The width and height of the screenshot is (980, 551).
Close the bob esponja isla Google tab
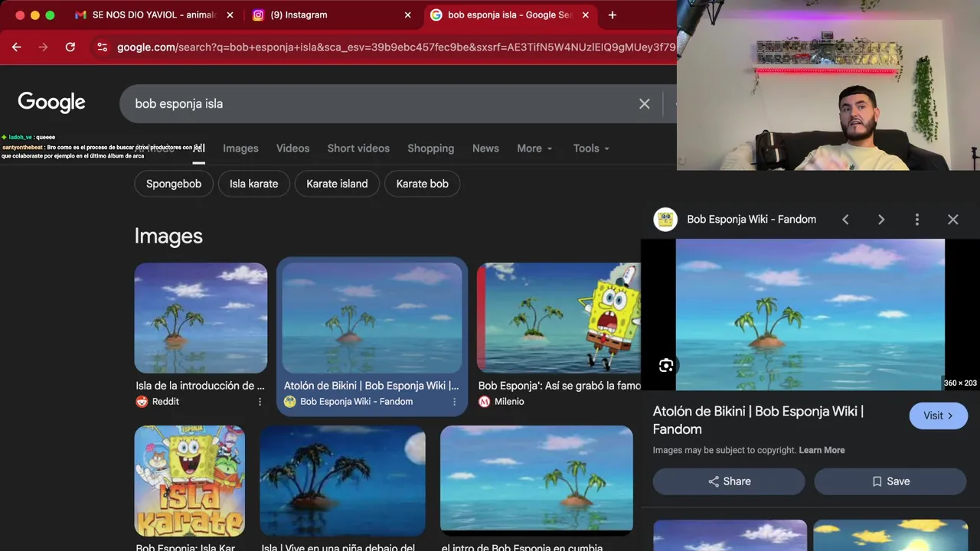pyautogui.click(x=586, y=15)
